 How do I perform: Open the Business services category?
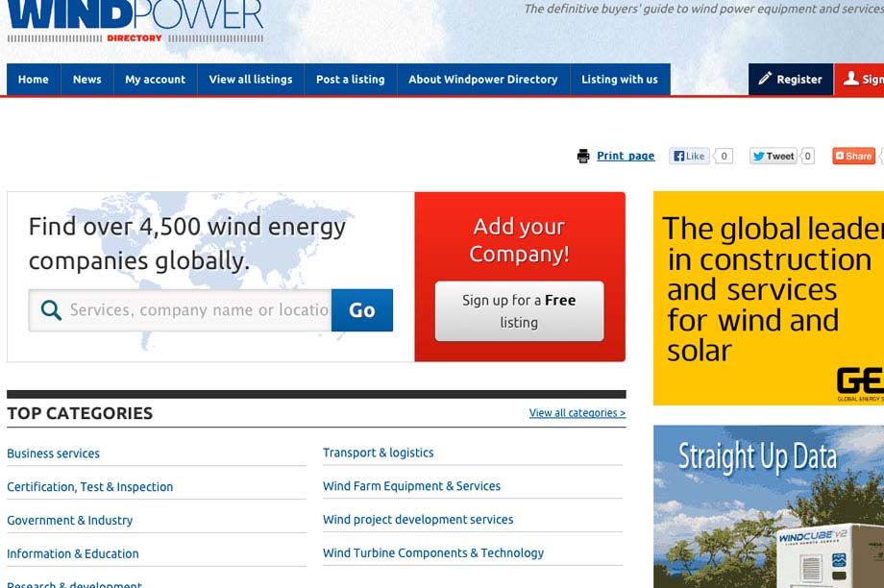click(54, 453)
